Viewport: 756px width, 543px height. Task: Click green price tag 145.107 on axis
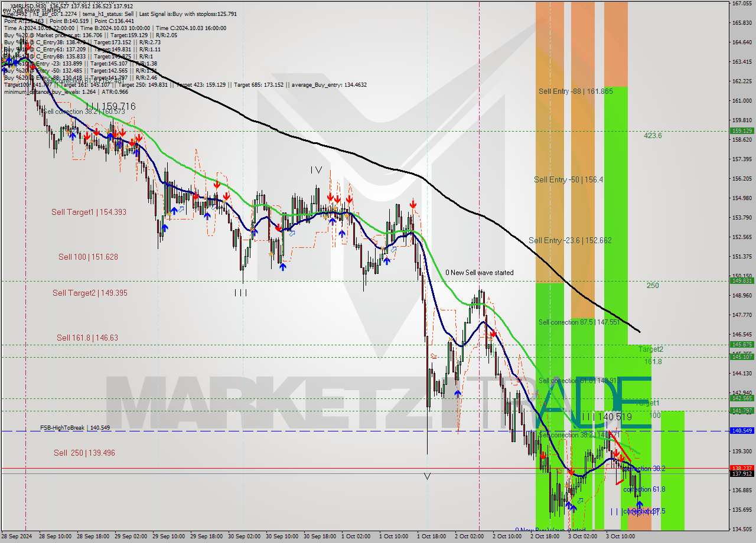point(741,356)
